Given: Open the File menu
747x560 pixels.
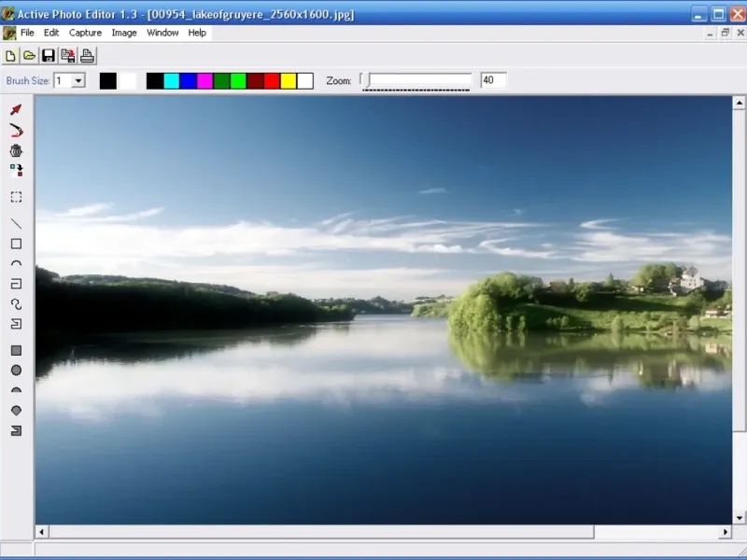Looking at the screenshot, I should coord(27,33).
